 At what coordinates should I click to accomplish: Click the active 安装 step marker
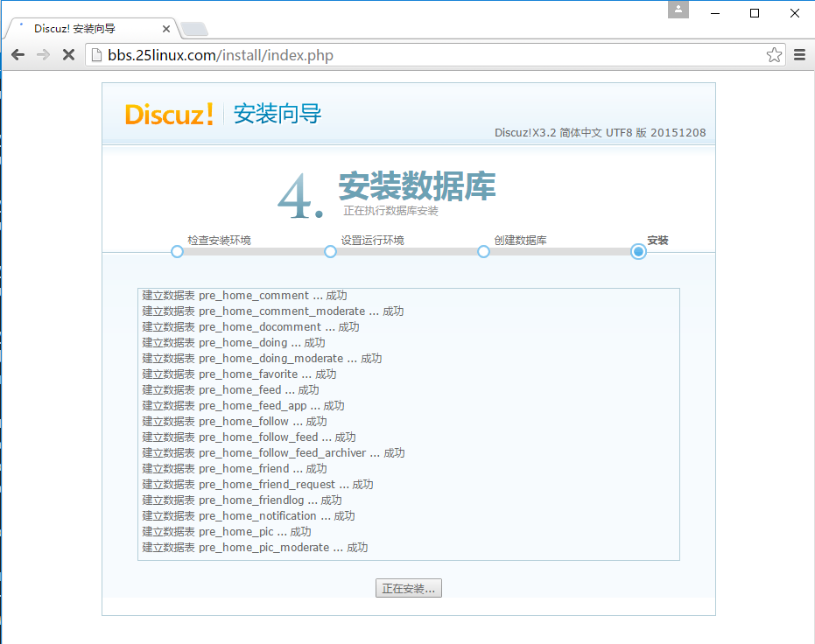coord(638,251)
